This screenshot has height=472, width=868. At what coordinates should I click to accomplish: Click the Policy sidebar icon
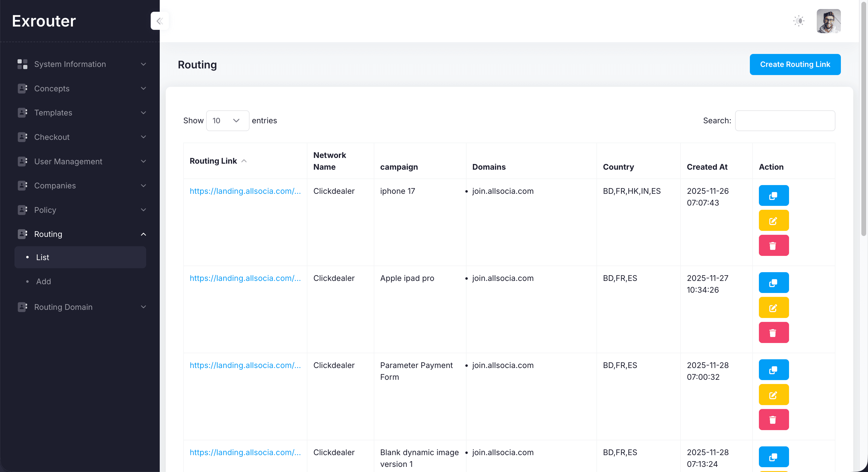pyautogui.click(x=22, y=210)
